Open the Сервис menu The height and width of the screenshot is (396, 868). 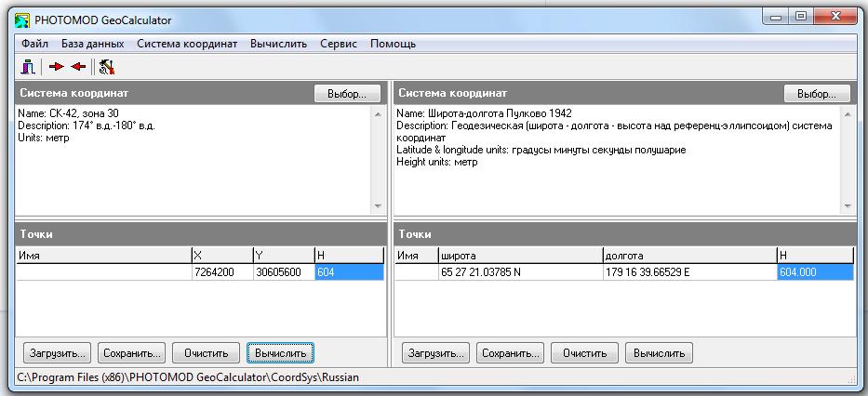(x=339, y=44)
